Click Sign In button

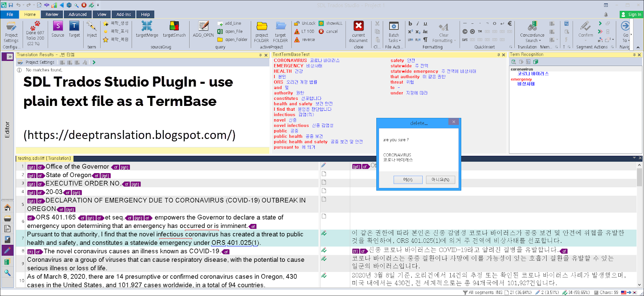pos(631,14)
